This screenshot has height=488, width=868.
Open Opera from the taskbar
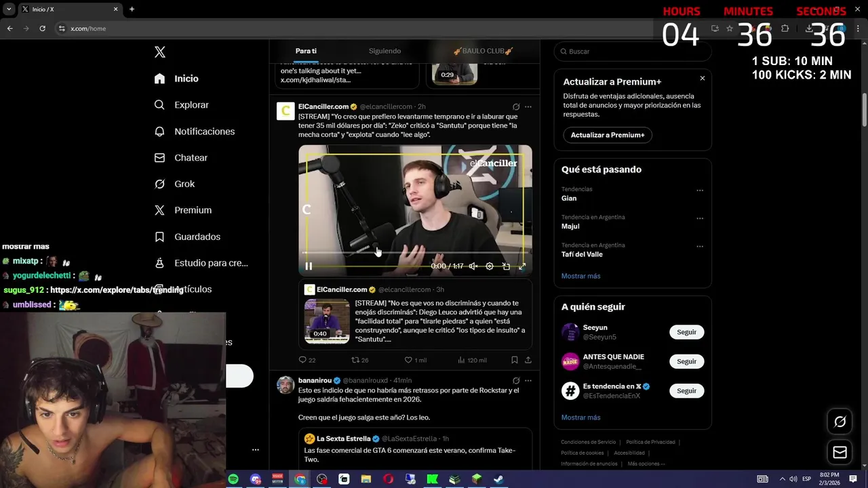pos(388,479)
